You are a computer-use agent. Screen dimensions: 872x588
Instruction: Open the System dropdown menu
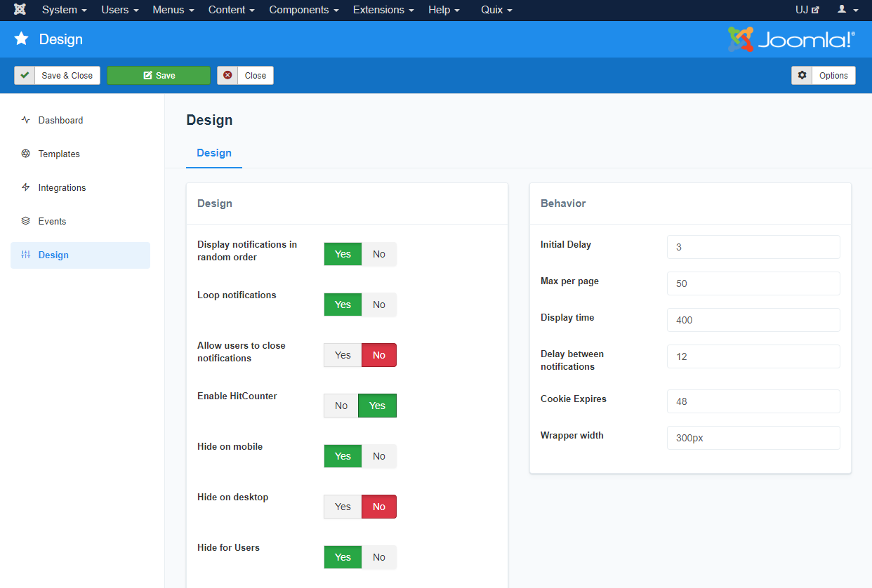[x=64, y=10]
